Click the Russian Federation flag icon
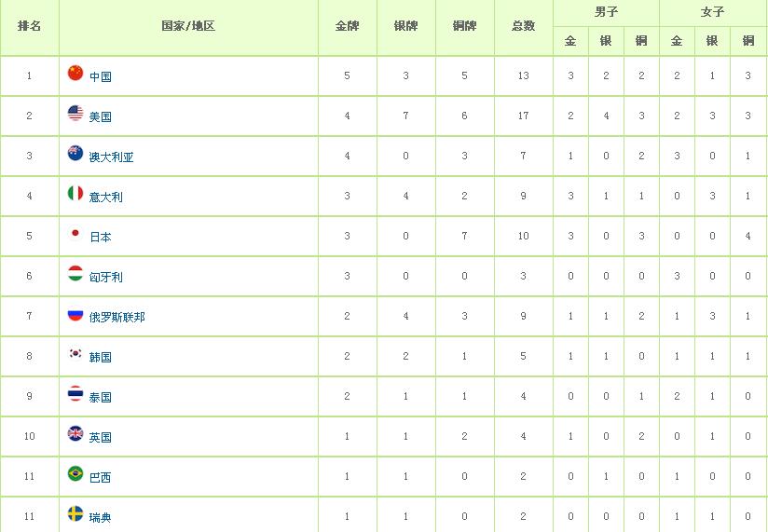The height and width of the screenshot is (532, 768). (x=75, y=314)
